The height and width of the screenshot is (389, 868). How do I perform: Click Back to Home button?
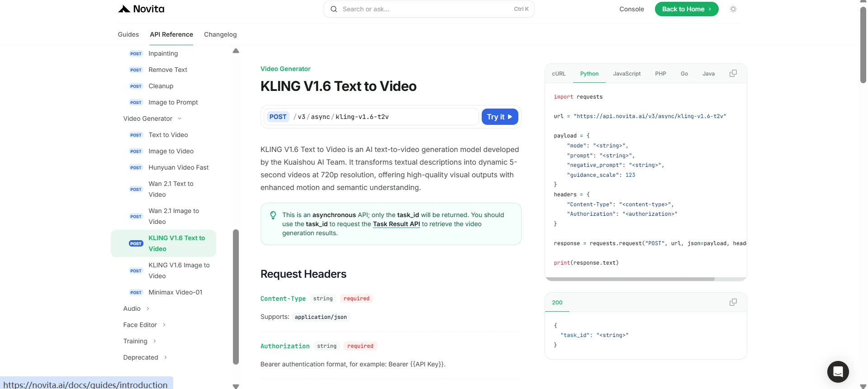(687, 9)
